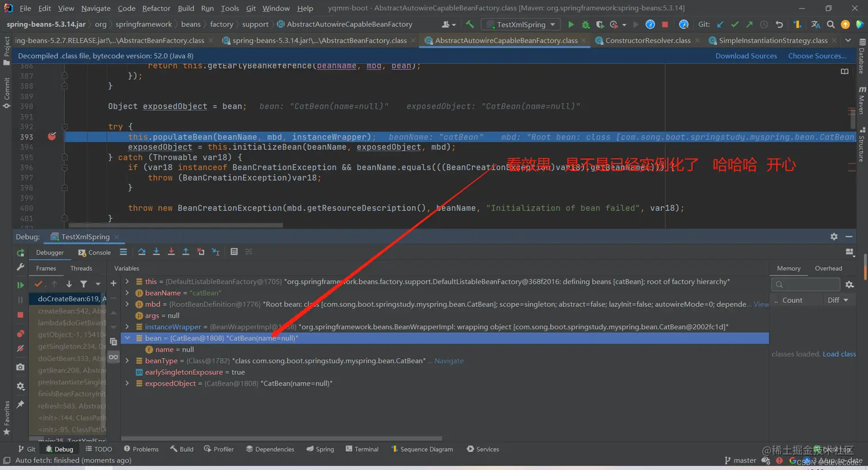Click master git branch in status bar

[x=741, y=460]
